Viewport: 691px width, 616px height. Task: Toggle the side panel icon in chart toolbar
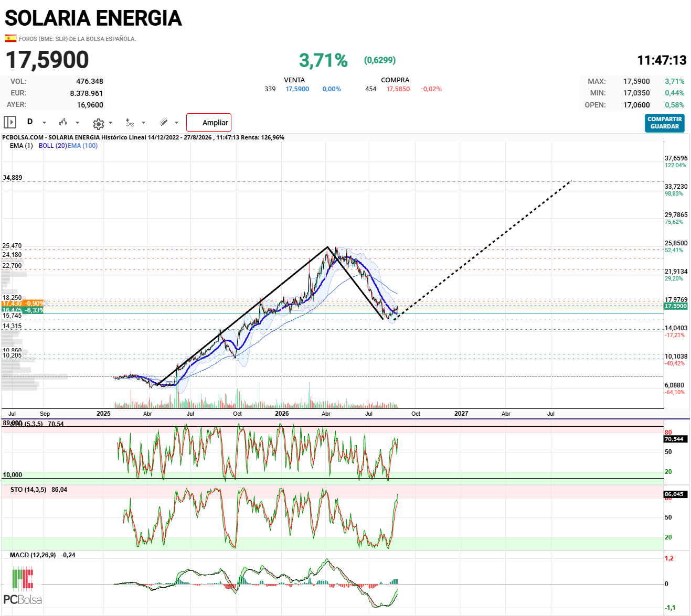click(x=10, y=122)
